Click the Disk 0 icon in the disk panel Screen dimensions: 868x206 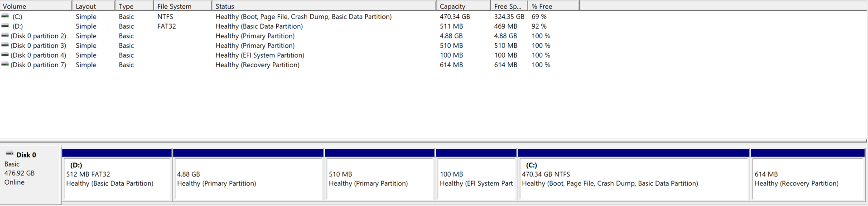10,154
